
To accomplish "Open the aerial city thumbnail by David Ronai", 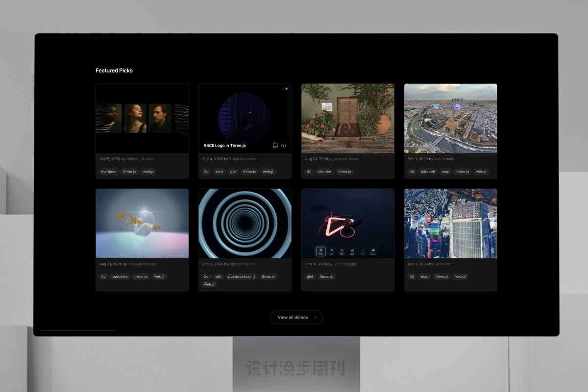I will pyautogui.click(x=451, y=223).
